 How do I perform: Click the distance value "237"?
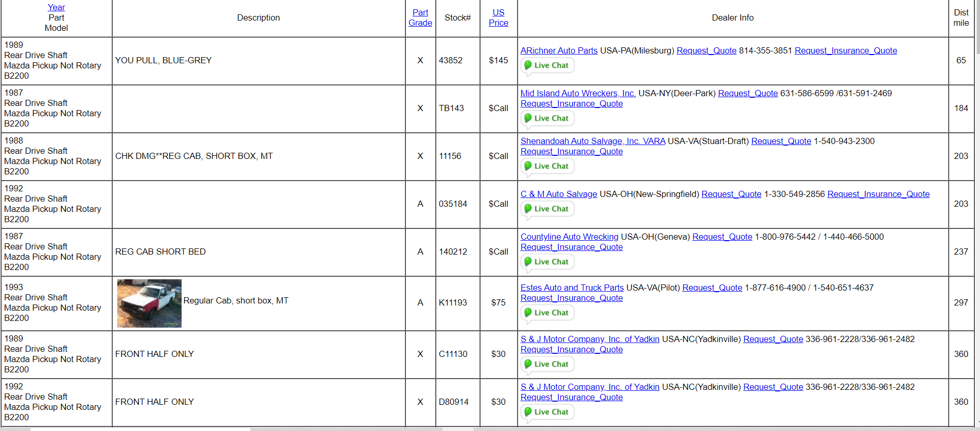(961, 252)
